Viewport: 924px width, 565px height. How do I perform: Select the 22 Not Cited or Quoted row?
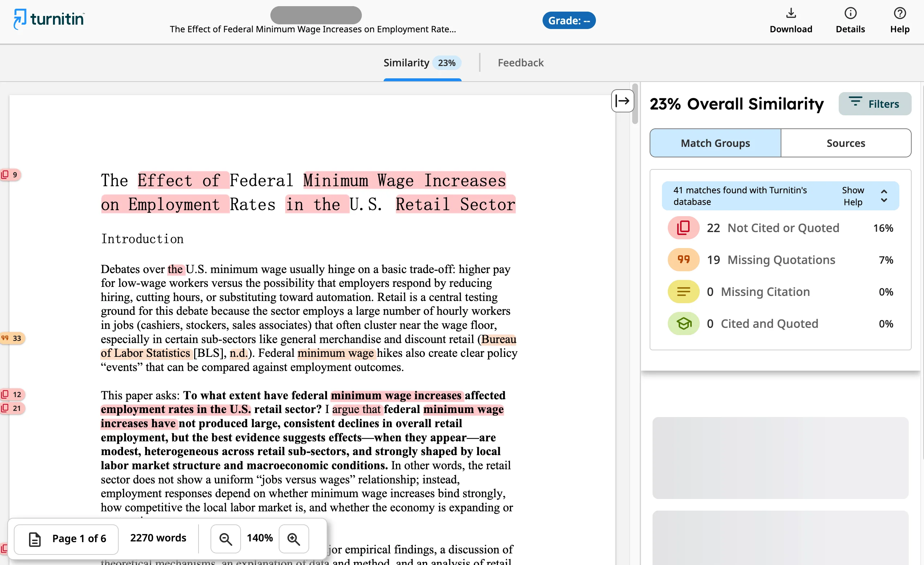(780, 228)
